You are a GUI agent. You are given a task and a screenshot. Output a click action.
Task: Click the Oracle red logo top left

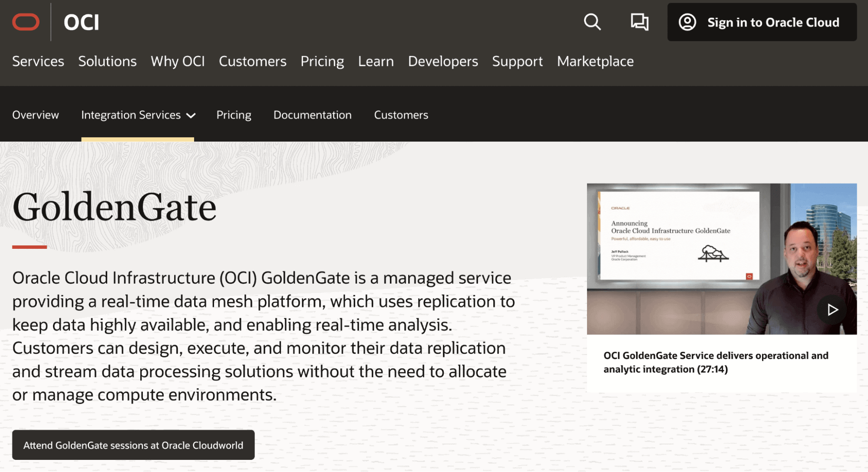pyautogui.click(x=26, y=22)
